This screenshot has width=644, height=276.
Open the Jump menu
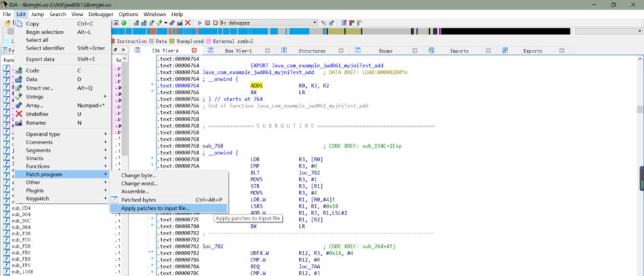point(37,14)
